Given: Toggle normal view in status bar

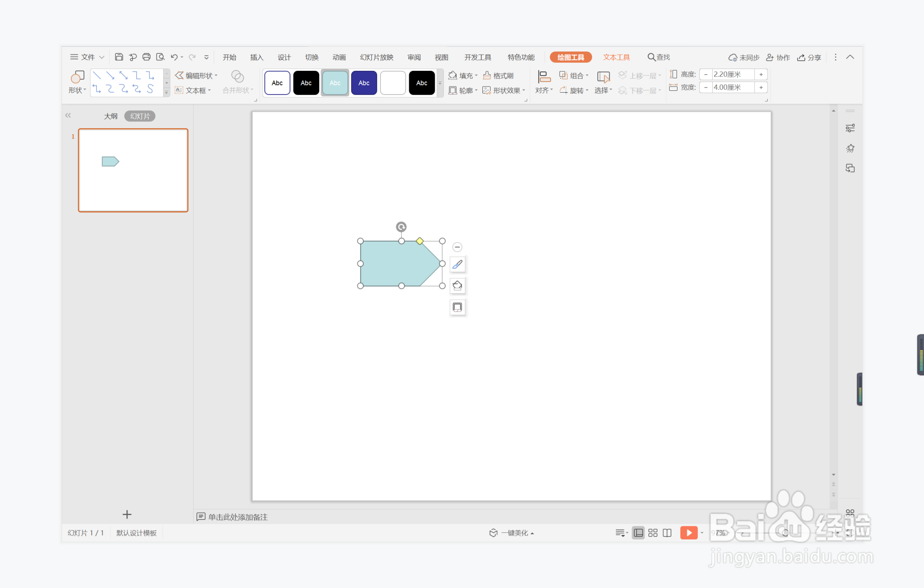Looking at the screenshot, I should [x=638, y=533].
